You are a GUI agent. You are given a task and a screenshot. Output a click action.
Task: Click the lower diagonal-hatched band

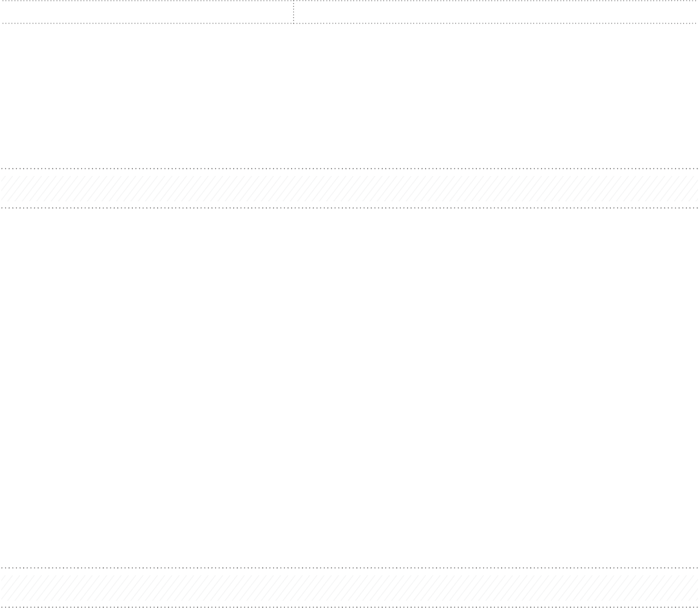[x=350, y=587]
